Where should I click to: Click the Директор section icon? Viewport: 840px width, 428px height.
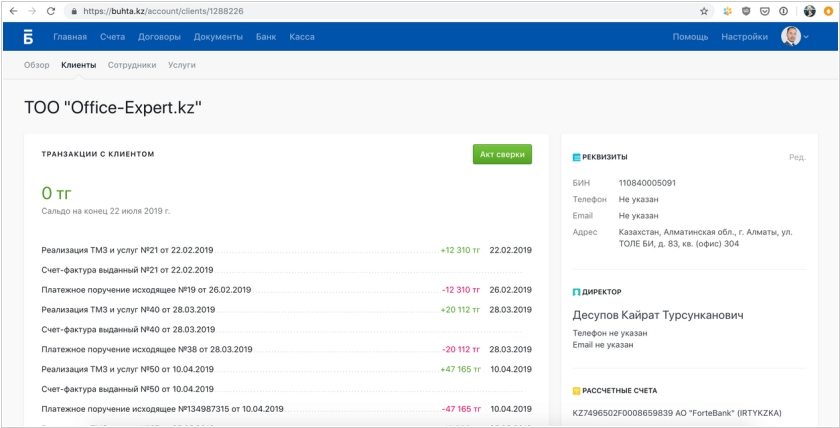[x=576, y=292]
